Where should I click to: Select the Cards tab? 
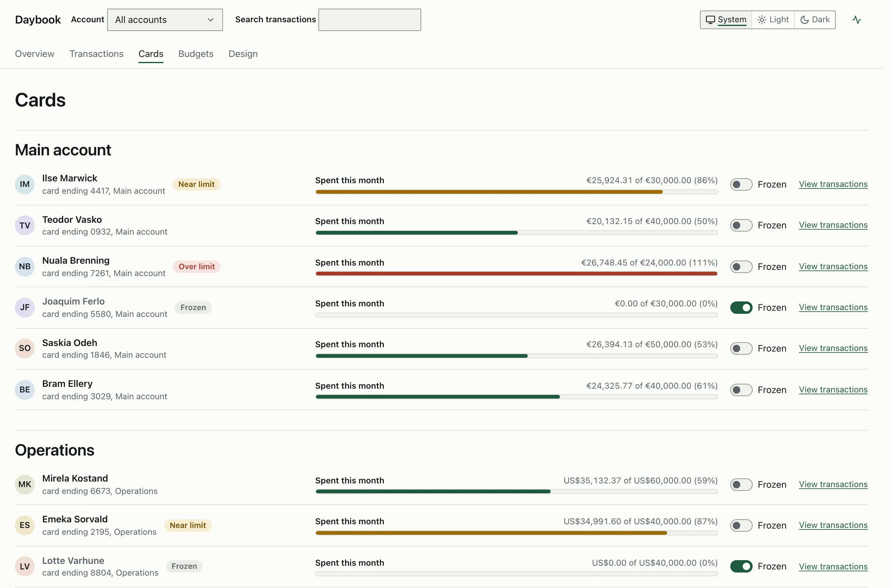(x=151, y=54)
